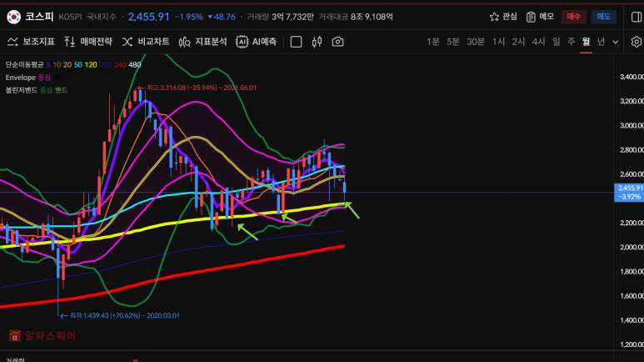The width and height of the screenshot is (644, 362).
Task: Toggle the 200-period moving average legend
Action: (x=105, y=64)
